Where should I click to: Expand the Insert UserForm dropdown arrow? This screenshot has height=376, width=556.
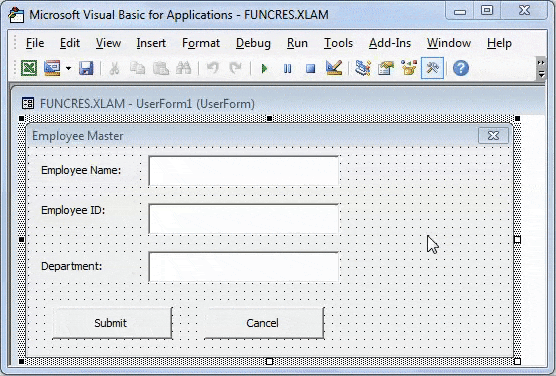68,68
